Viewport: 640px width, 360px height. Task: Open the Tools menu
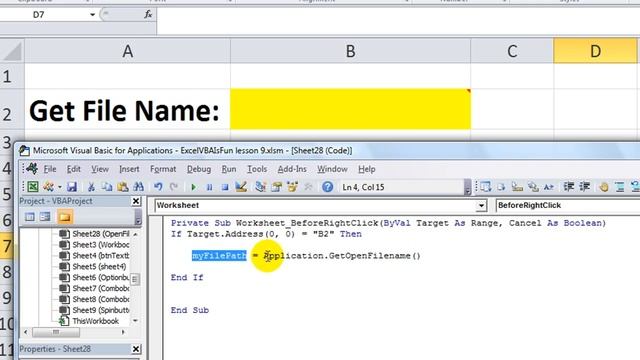257,169
